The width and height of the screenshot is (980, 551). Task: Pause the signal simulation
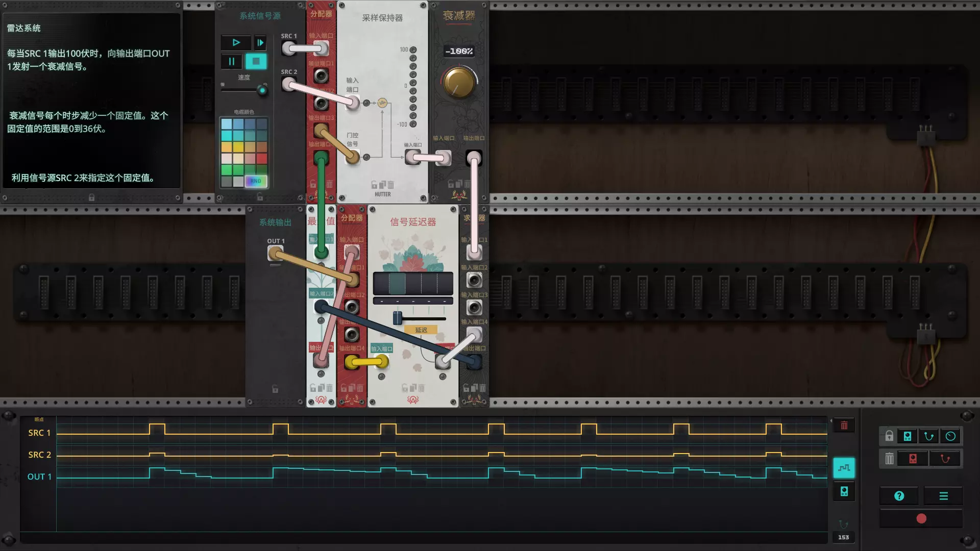point(232,62)
